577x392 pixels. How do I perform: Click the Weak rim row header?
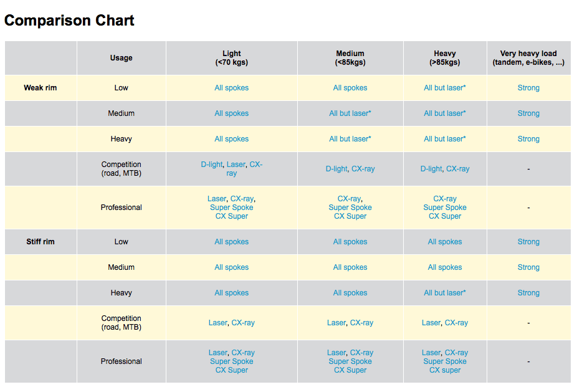click(x=40, y=88)
